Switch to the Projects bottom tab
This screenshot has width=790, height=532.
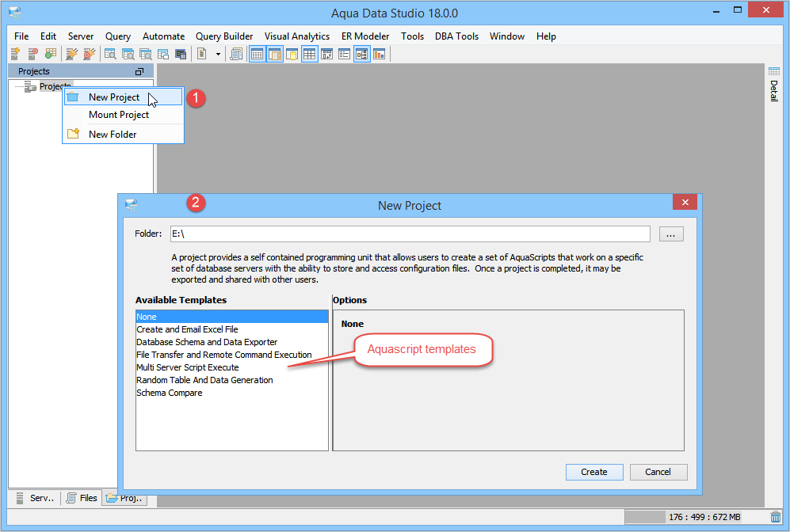125,498
